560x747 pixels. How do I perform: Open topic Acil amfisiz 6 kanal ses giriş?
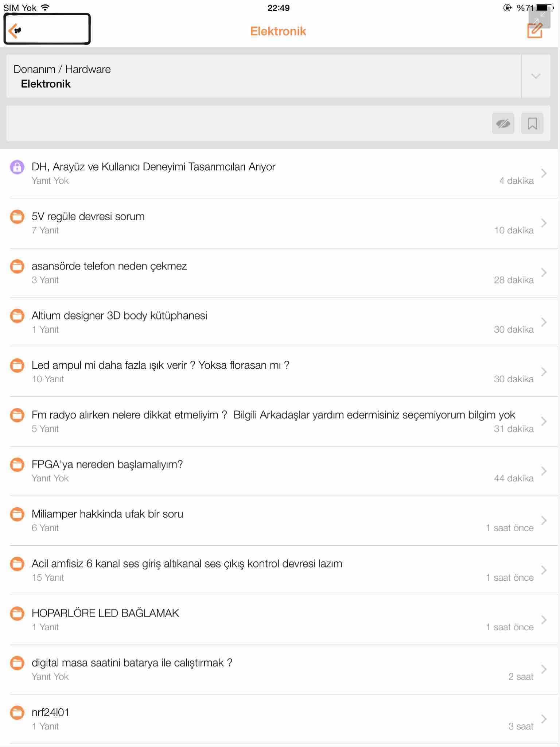187,564
